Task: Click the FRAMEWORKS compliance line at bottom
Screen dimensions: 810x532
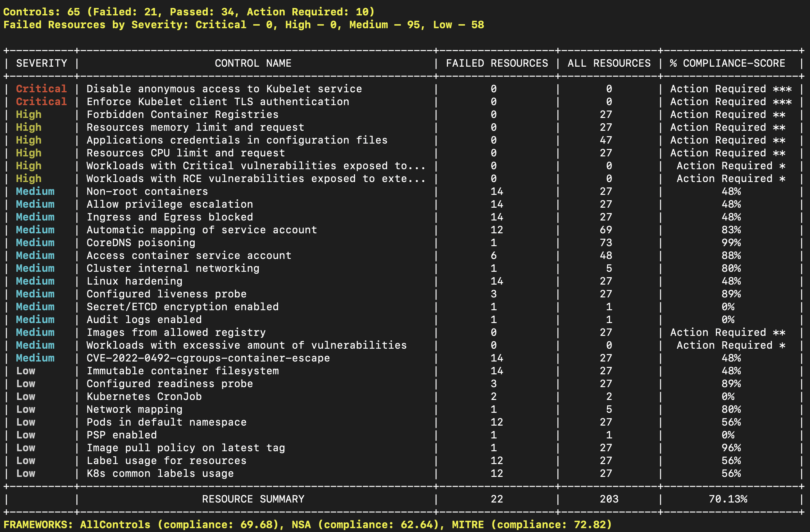Action: pos(307,525)
